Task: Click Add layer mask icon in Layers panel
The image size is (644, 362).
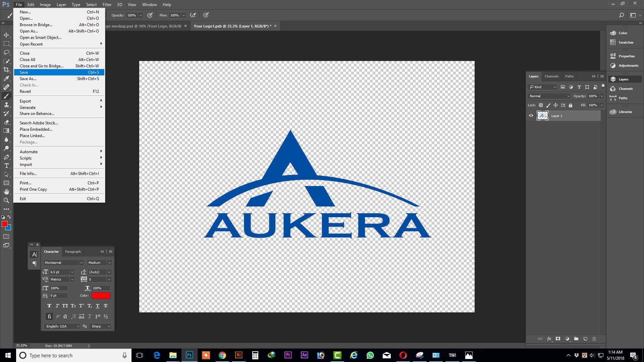Action: (x=558, y=339)
